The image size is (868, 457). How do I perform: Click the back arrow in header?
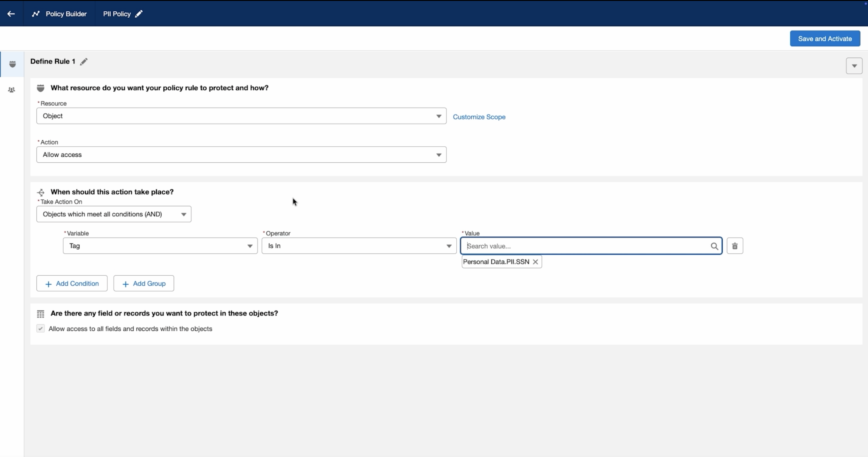pos(11,14)
